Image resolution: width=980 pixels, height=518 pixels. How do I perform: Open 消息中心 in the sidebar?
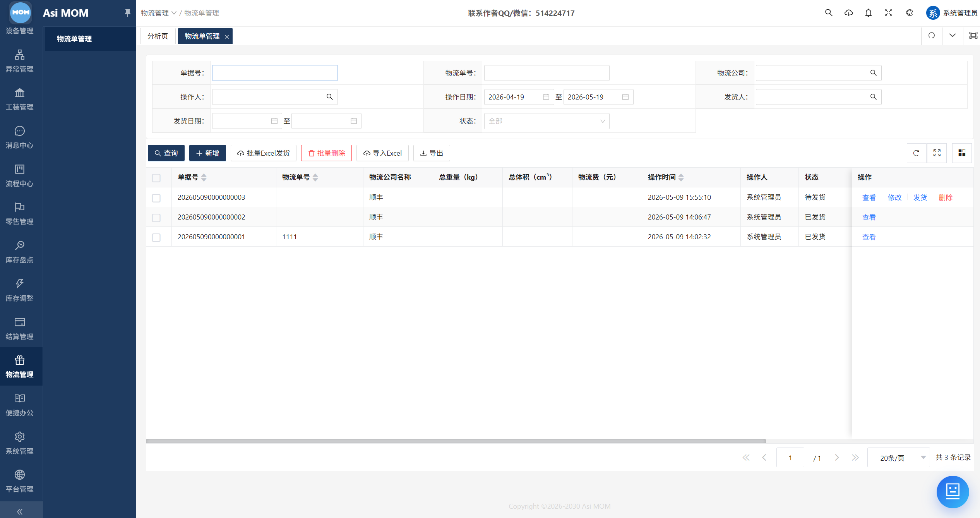click(20, 138)
